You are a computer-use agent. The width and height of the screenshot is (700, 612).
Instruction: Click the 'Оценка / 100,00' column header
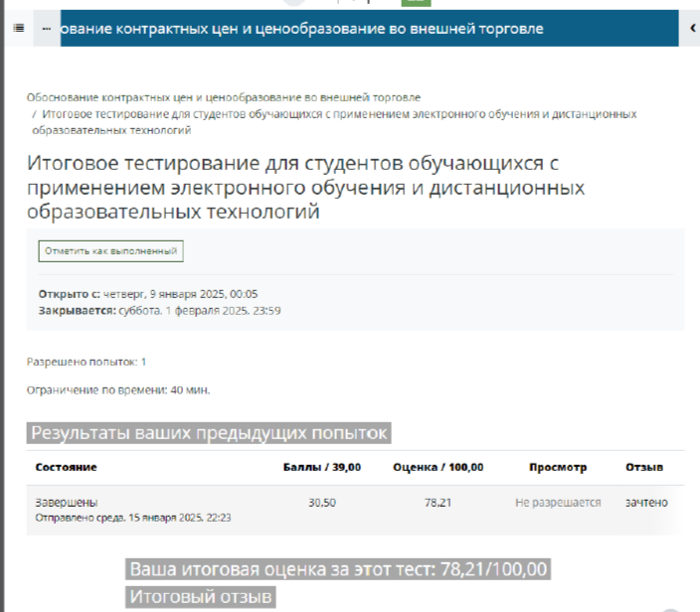(438, 467)
